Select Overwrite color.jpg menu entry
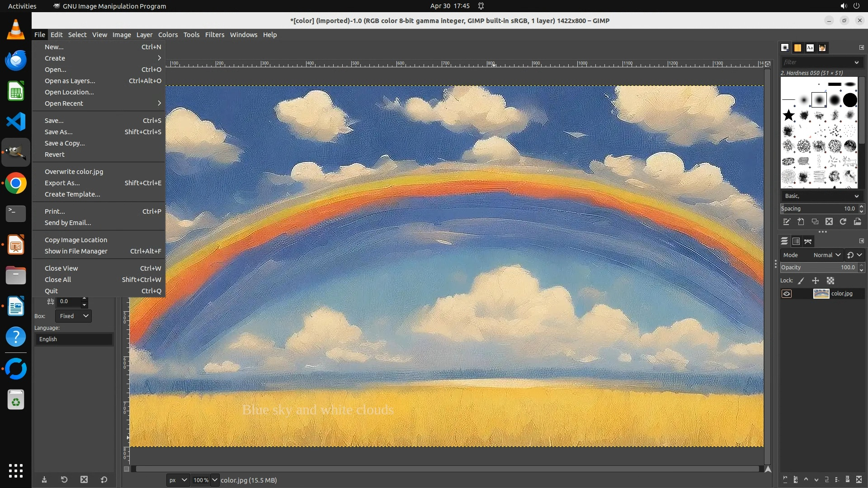Image resolution: width=868 pixels, height=488 pixels. click(x=74, y=172)
